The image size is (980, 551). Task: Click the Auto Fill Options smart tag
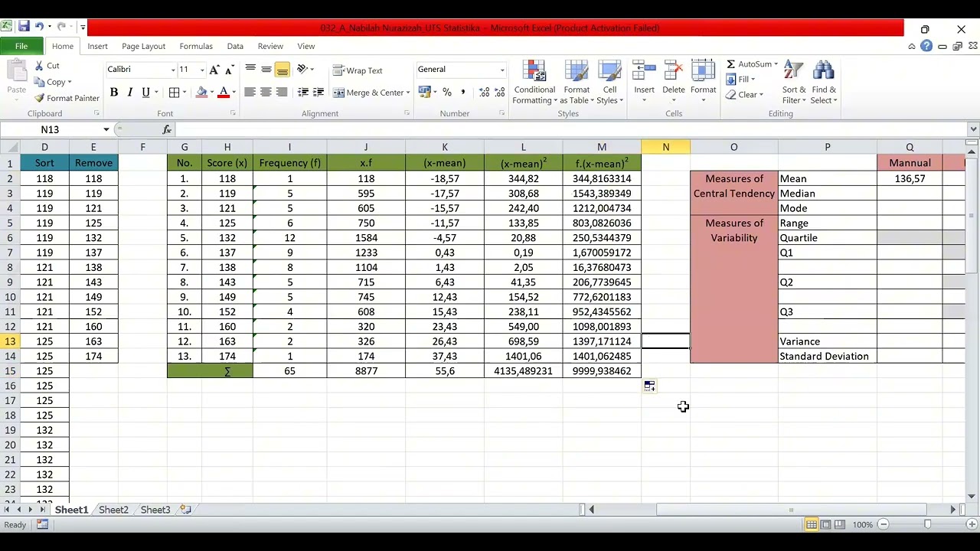[649, 386]
